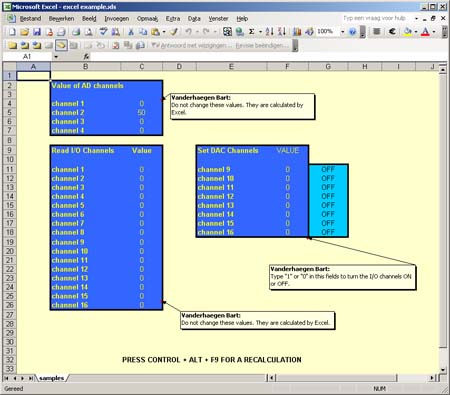Viewport: 450px width, 395px height.
Task: Click the last sheet tab navigation arrow
Action: tap(30, 378)
